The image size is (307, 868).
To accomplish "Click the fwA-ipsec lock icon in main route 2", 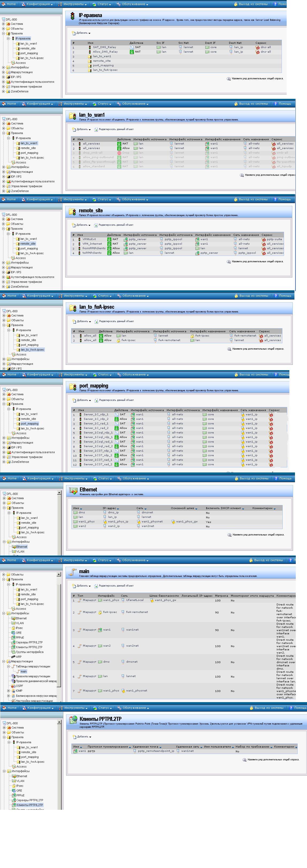I will click(100, 612).
